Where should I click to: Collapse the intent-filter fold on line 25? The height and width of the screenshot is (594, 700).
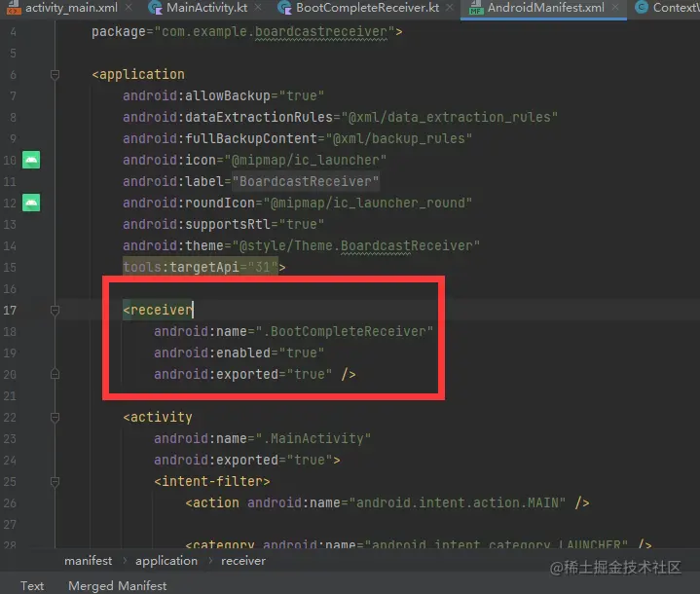coord(55,481)
